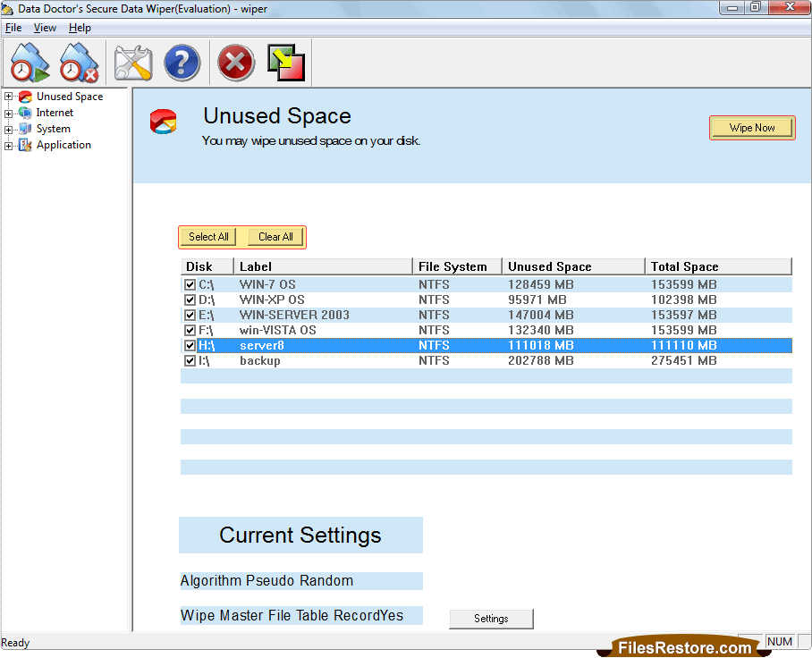Expand the Unused Space tree node
This screenshot has width=812, height=658.
click(8, 97)
